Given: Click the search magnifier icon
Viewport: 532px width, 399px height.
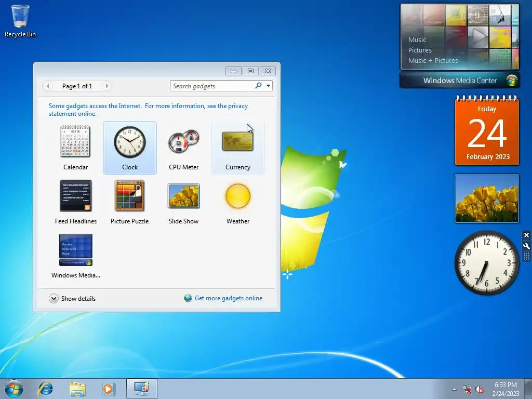Looking at the screenshot, I should [x=259, y=86].
